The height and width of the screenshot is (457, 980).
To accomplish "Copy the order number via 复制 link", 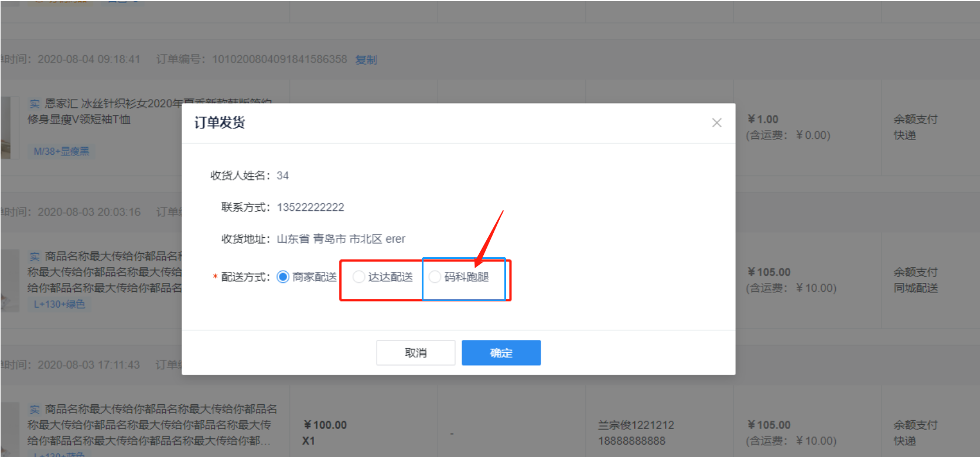I will 366,60.
